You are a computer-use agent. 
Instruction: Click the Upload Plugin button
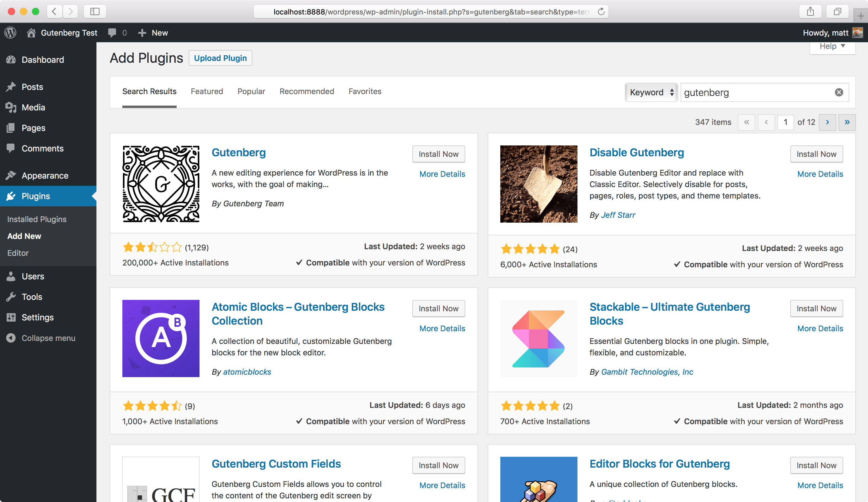coord(220,58)
